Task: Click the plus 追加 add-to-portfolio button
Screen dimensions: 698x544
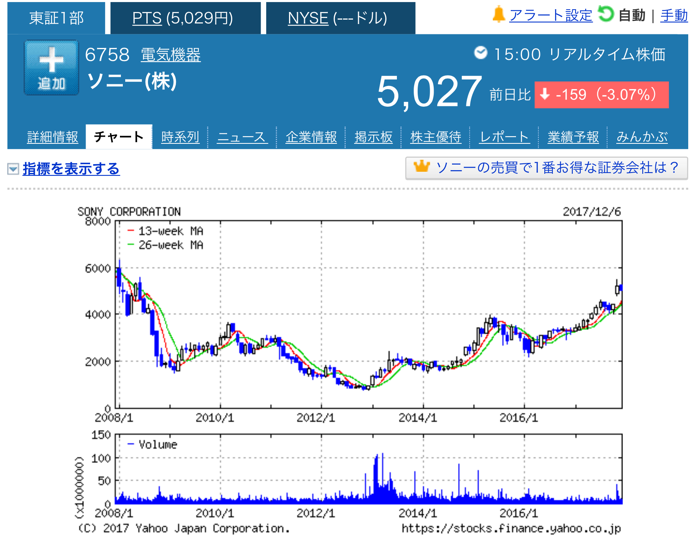Action: tap(51, 68)
